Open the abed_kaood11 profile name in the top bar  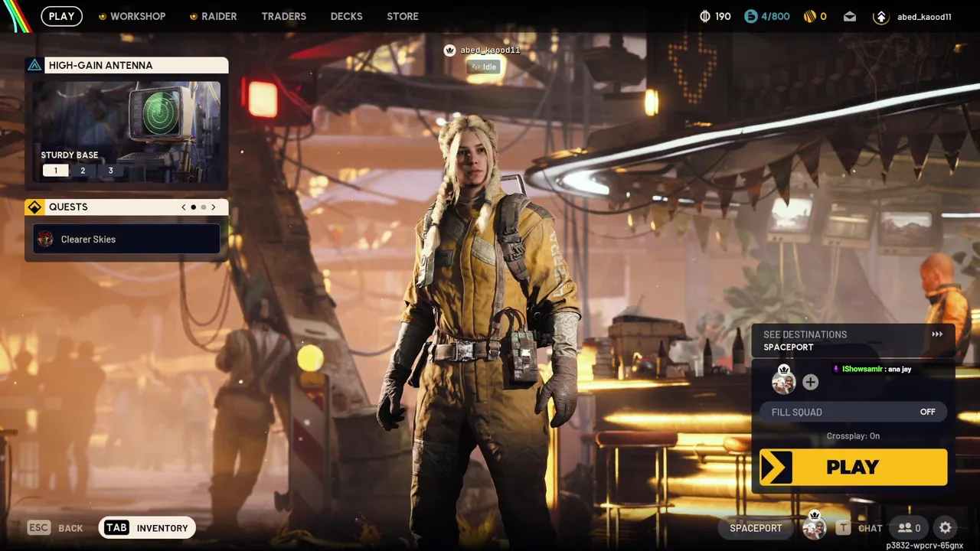click(x=924, y=17)
